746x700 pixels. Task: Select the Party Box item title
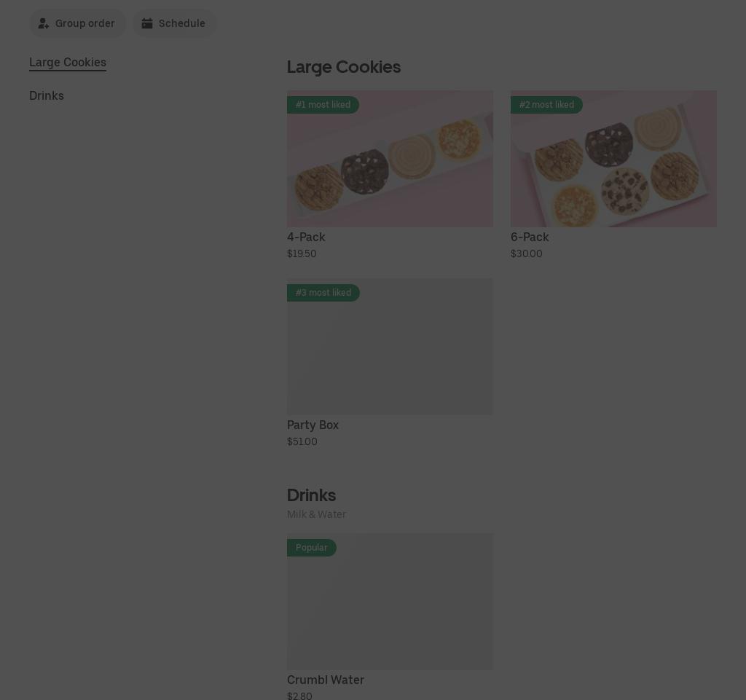[x=313, y=425]
